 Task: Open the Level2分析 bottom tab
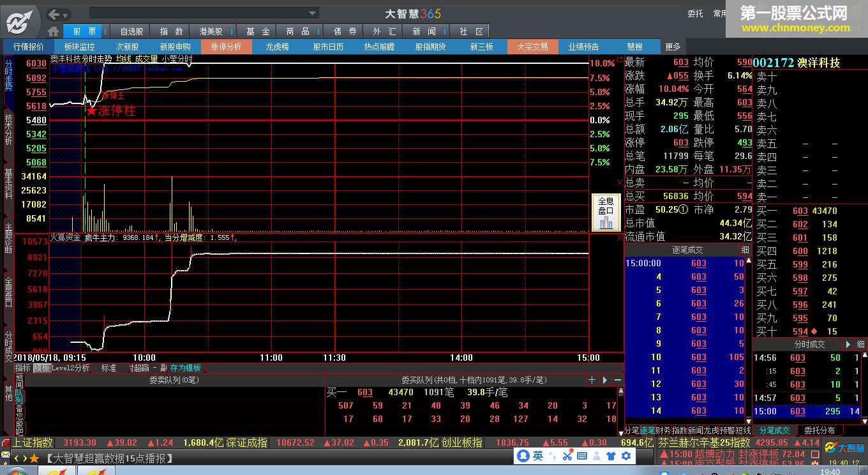point(71,368)
